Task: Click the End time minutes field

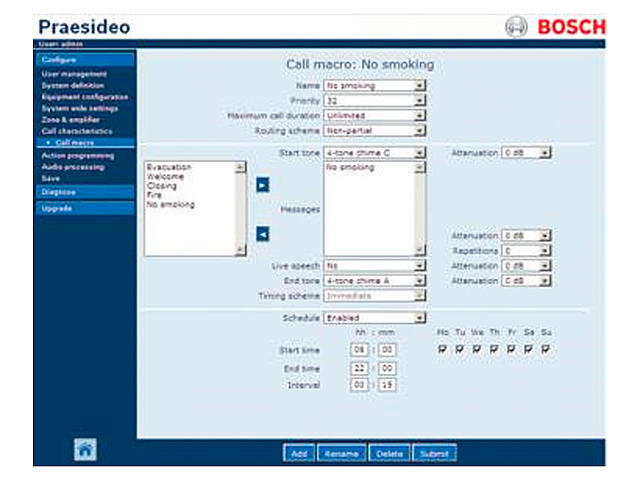Action: point(387,368)
